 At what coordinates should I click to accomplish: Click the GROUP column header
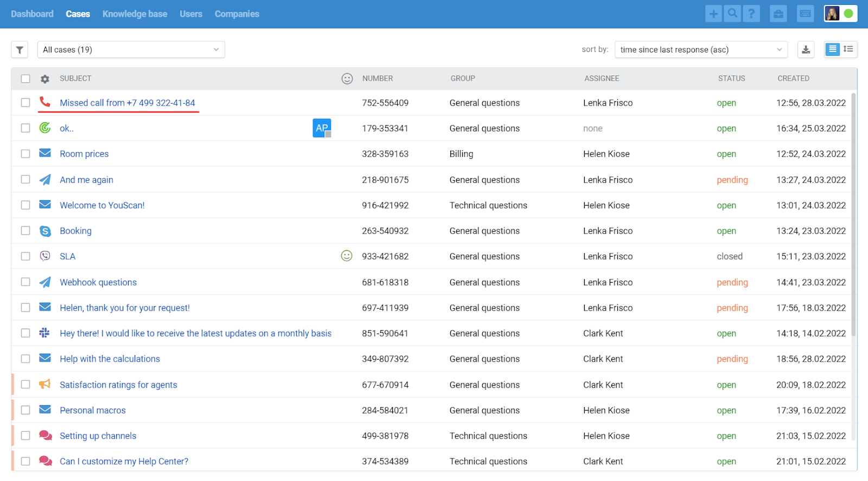point(463,79)
